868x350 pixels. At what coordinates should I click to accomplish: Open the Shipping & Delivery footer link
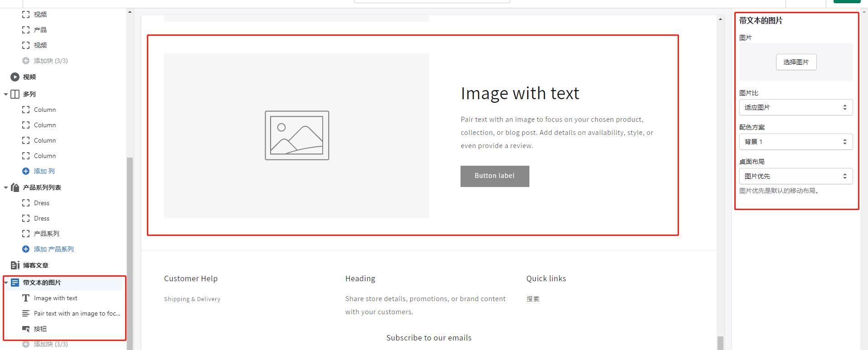click(x=192, y=299)
